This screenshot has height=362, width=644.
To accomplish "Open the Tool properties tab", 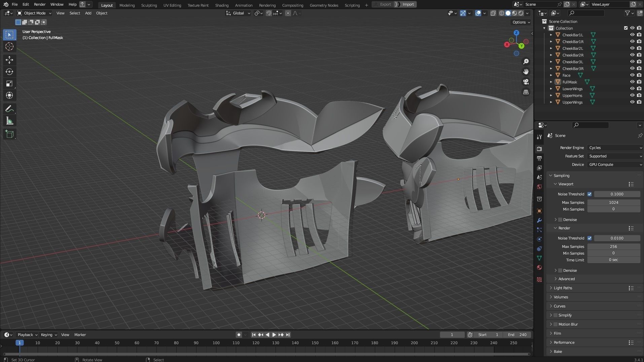I will pyautogui.click(x=539, y=137).
